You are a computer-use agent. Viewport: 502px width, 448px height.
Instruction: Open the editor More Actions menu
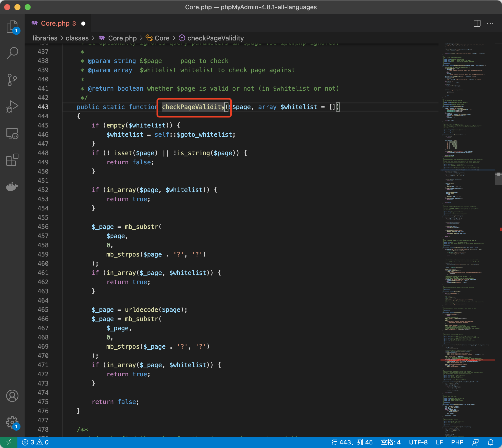click(x=490, y=23)
